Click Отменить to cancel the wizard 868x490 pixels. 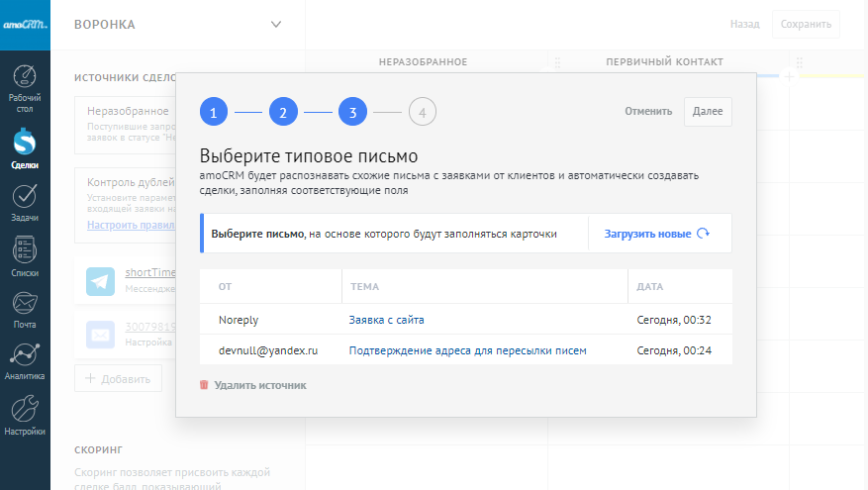[648, 112]
